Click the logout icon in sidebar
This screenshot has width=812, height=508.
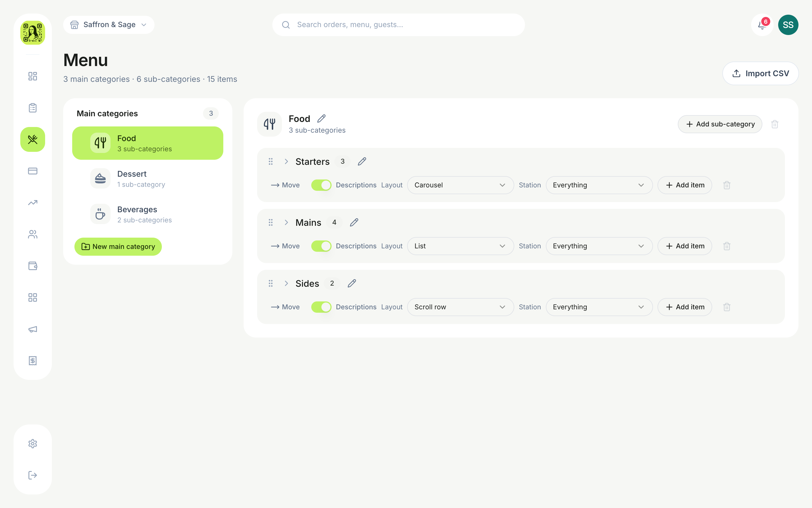click(32, 475)
